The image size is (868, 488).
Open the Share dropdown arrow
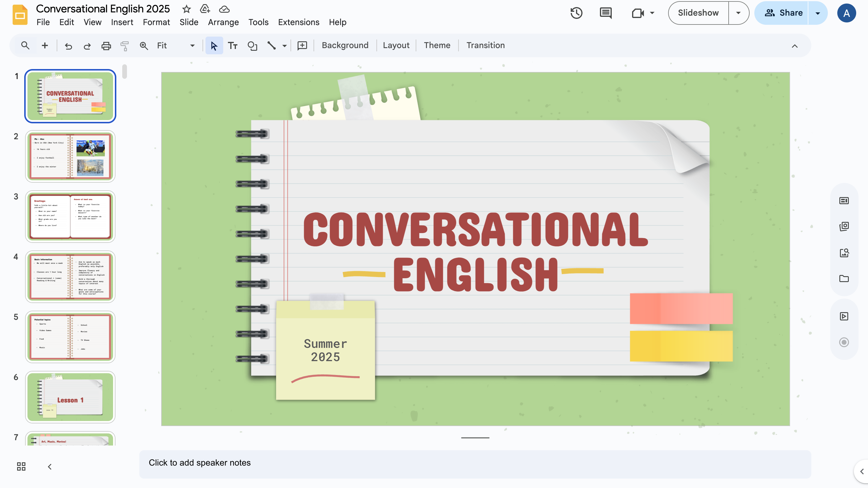coord(818,13)
